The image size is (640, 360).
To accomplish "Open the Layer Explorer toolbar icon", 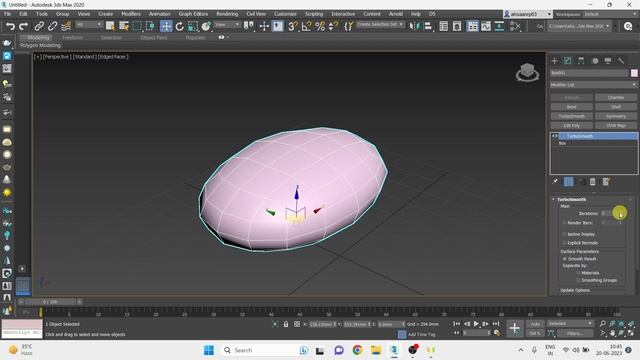I will tap(457, 26).
